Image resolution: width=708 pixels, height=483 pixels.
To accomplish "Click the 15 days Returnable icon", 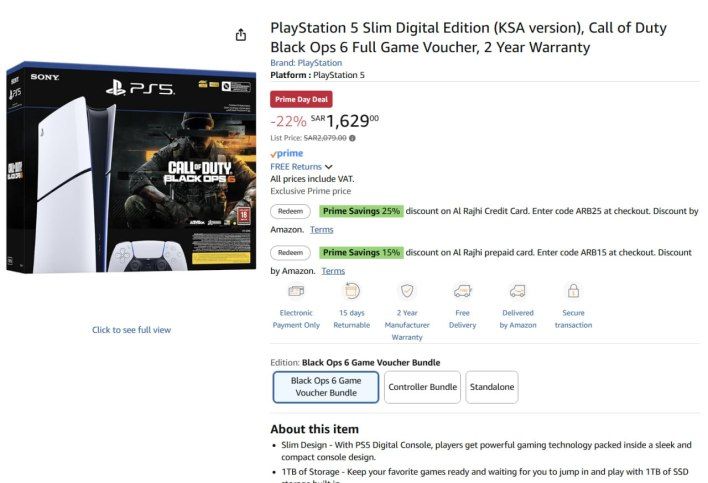I will (351, 291).
